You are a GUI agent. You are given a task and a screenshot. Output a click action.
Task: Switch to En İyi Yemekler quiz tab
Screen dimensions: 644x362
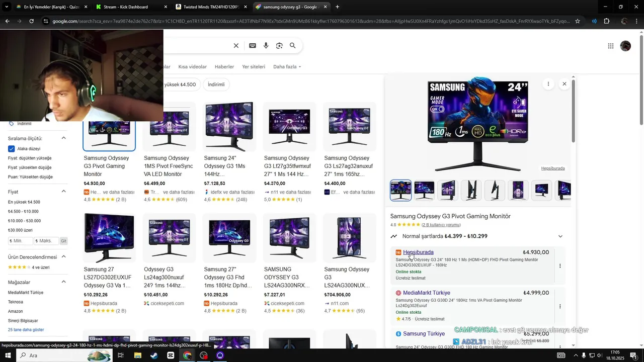click(50, 7)
